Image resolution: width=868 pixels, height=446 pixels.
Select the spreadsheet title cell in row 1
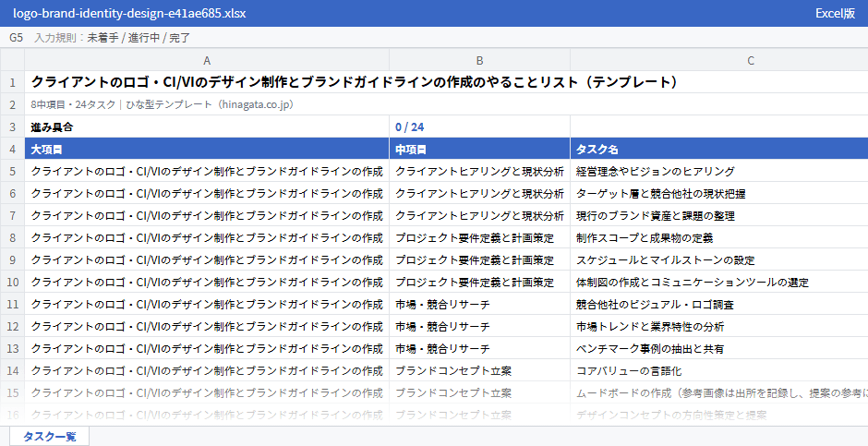click(446, 82)
